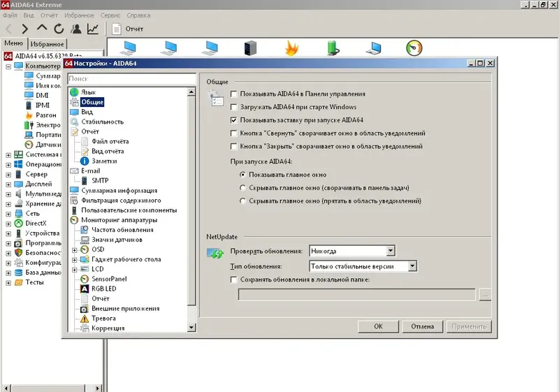559x392 pixels.
Task: Open the Отчёт menu in menu bar
Action: [49, 15]
